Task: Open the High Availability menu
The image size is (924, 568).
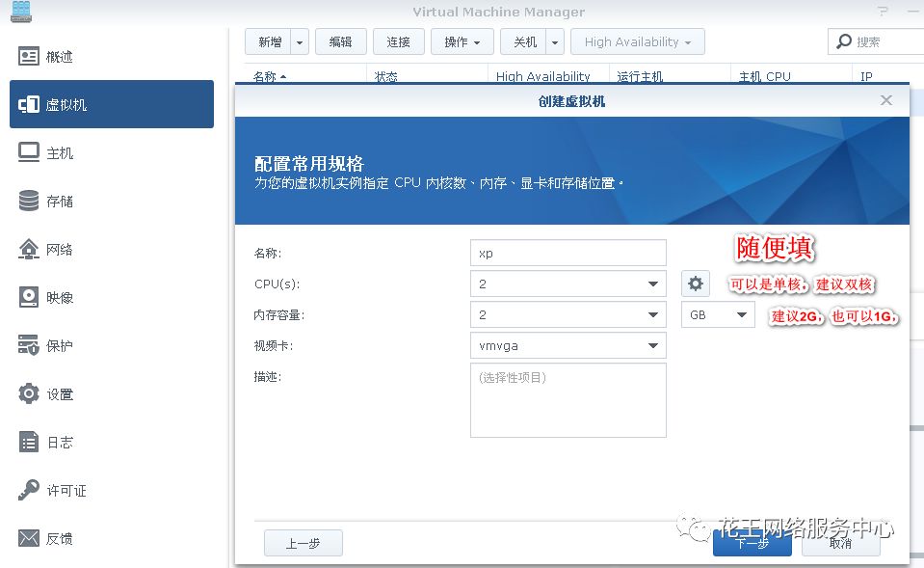Action: click(637, 41)
